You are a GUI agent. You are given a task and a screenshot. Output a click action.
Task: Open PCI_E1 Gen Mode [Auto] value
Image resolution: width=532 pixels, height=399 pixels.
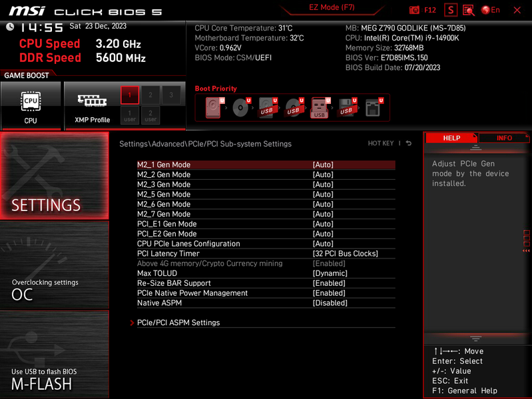coord(323,224)
